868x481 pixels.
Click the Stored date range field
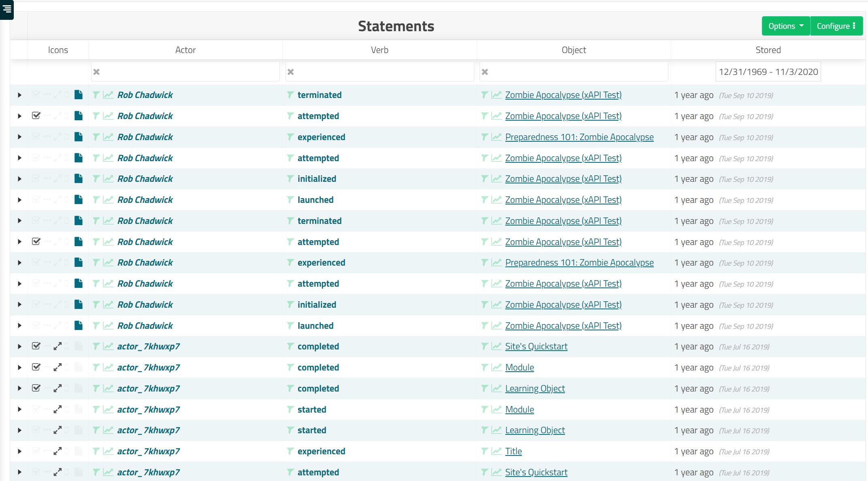(x=768, y=72)
